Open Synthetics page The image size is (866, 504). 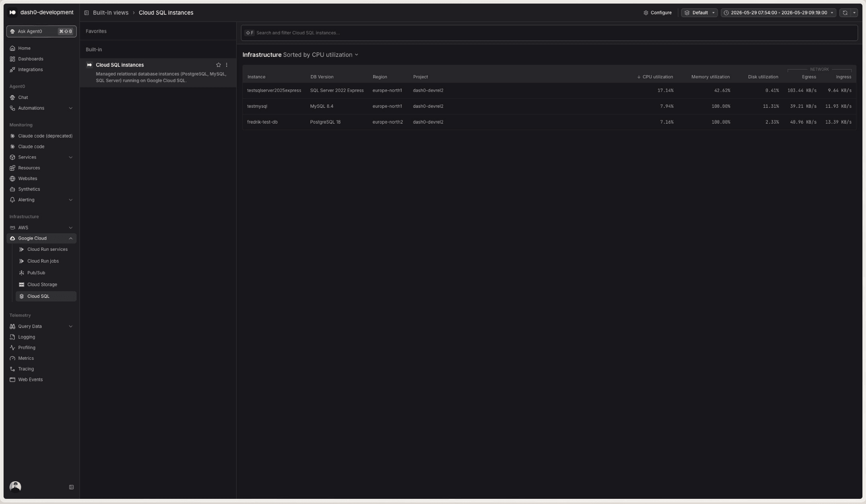(41, 189)
